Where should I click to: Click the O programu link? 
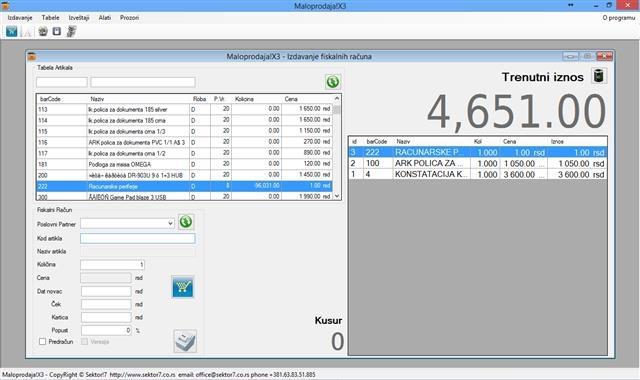pos(619,18)
